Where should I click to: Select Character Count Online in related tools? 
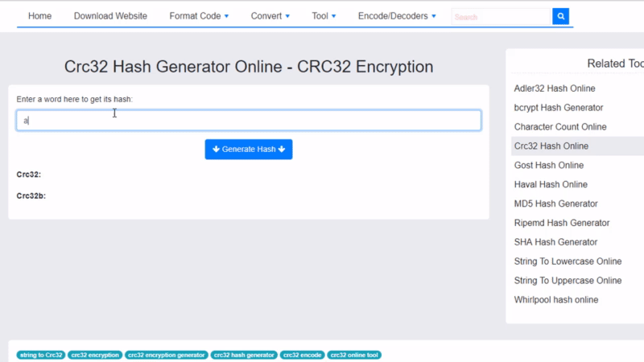click(x=560, y=127)
